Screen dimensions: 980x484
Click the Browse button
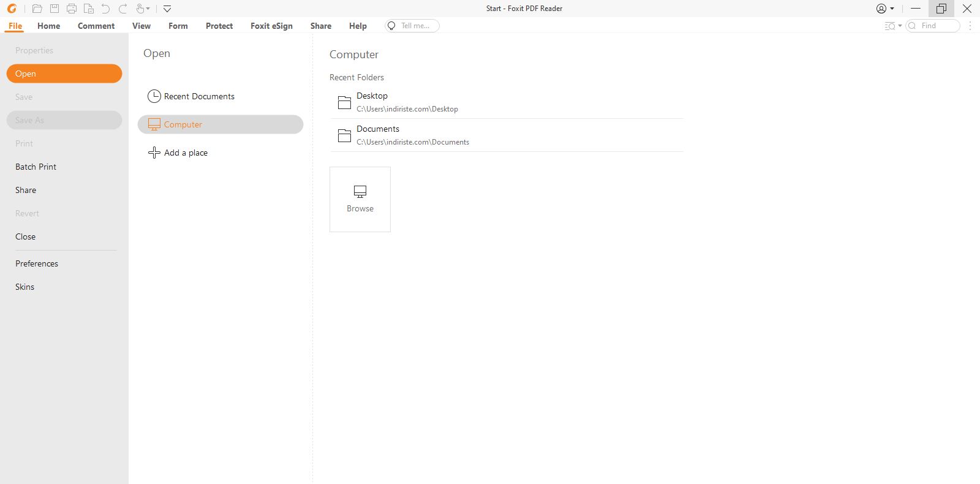360,199
